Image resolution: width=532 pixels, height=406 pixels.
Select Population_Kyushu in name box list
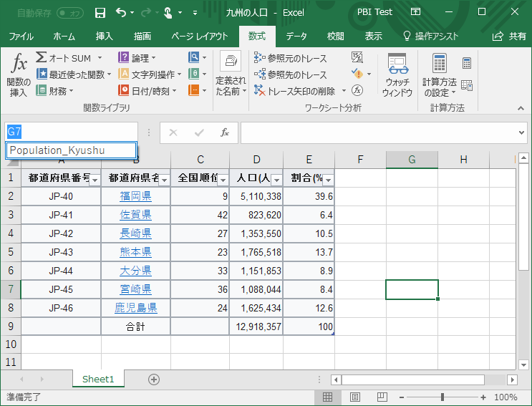pyautogui.click(x=72, y=150)
